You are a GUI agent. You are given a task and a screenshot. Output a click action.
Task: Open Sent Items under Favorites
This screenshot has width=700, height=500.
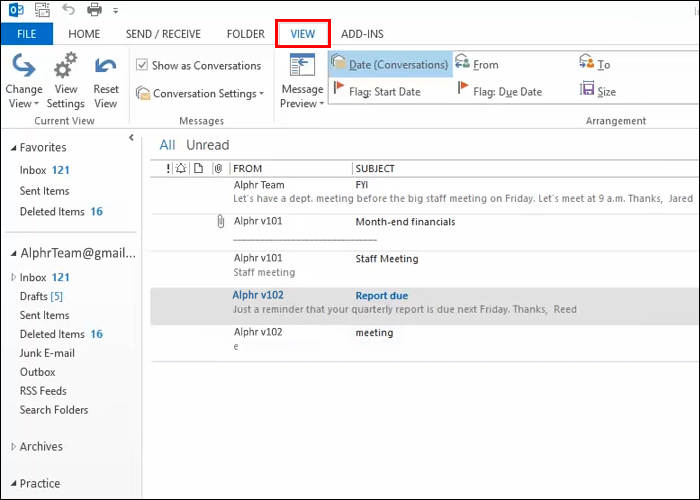[x=45, y=191]
